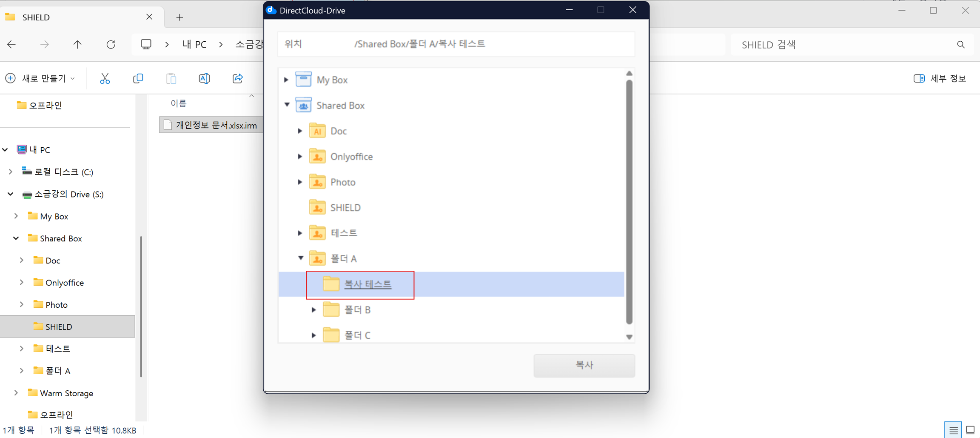
Task: Select file 개인정보 문서.xlsx.irm
Action: 216,125
